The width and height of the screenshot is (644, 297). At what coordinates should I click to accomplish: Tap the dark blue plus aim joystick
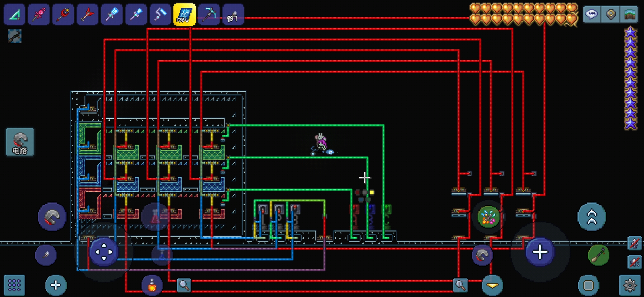540,252
